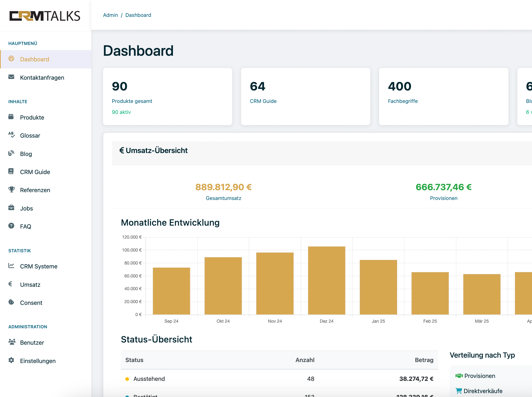532x397 pixels.
Task: Click the Feb 25 bar in the chart
Action: 430,293
